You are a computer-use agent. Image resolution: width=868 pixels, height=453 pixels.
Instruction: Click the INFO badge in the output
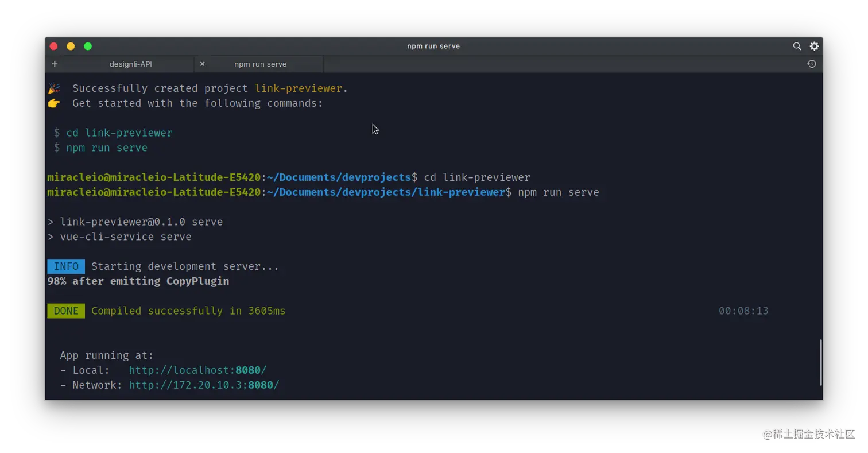(65, 266)
